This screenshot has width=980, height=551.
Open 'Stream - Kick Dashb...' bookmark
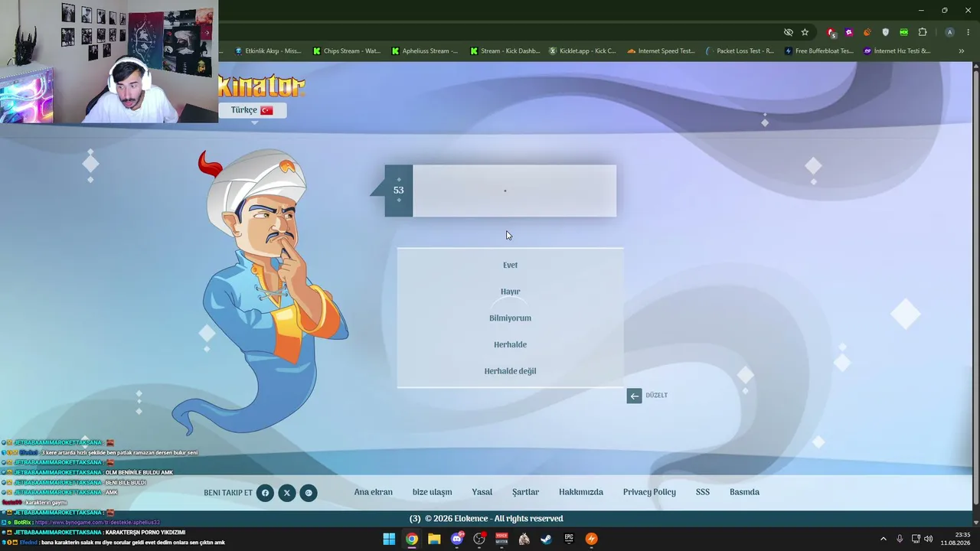pos(505,51)
